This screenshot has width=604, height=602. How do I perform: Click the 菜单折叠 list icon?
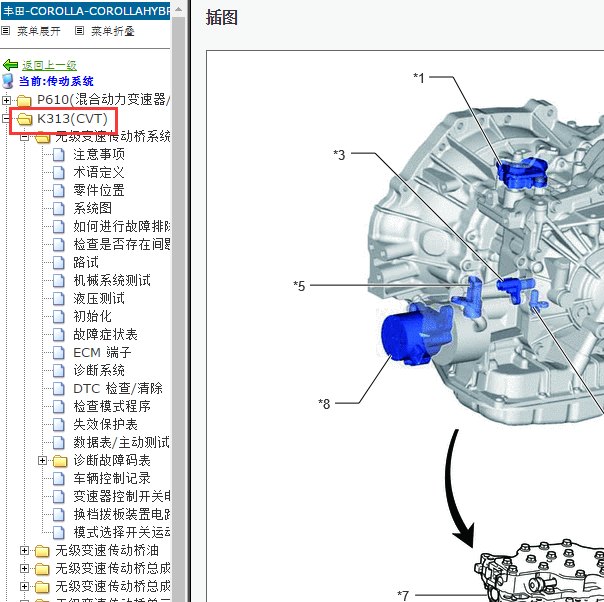pyautogui.click(x=79, y=30)
